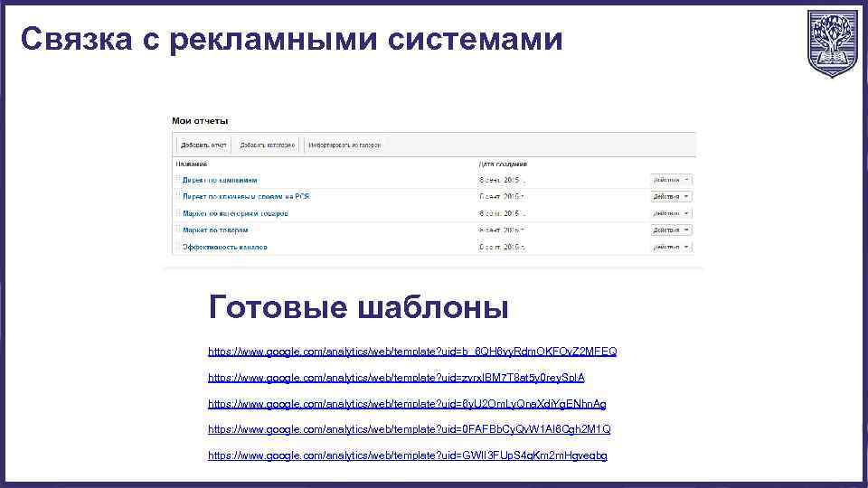Click drag handle icon of Маркет по товарам

point(178,230)
